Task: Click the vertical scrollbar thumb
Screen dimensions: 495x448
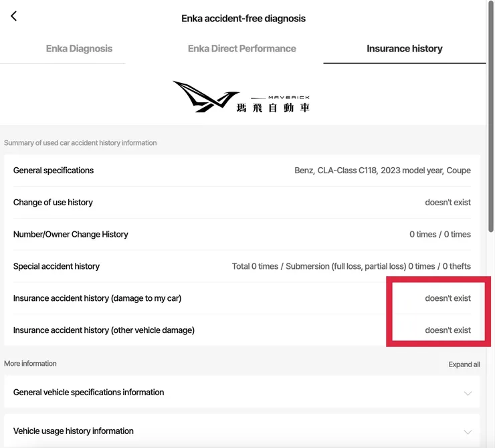Action: tap(491, 120)
